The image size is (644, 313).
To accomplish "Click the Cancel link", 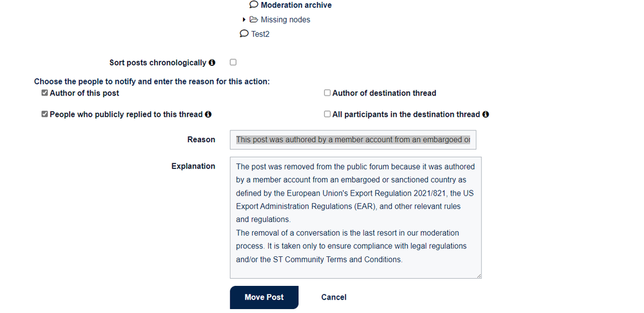I will tap(333, 298).
